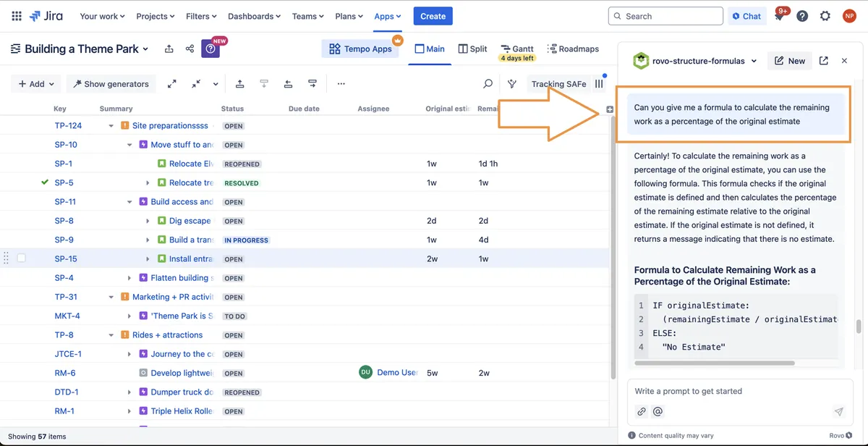Open the Plans menu
This screenshot has width=868, height=446.
(x=350, y=16)
